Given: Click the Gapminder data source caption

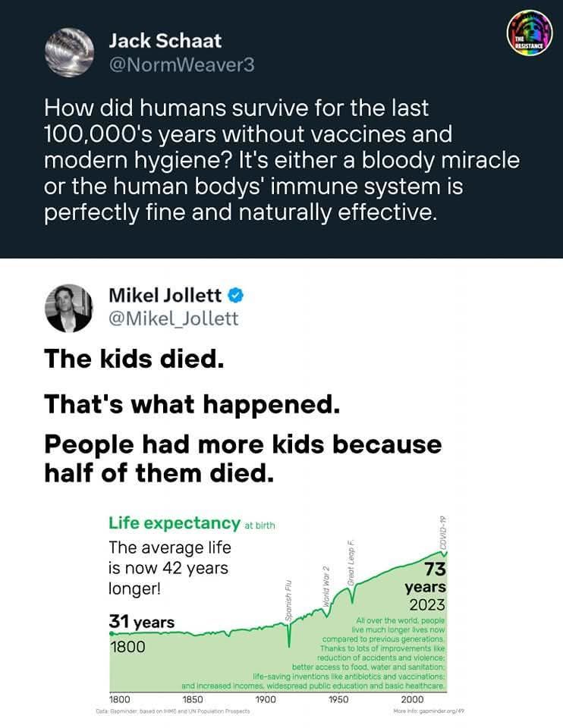Looking at the screenshot, I should 173,711.
